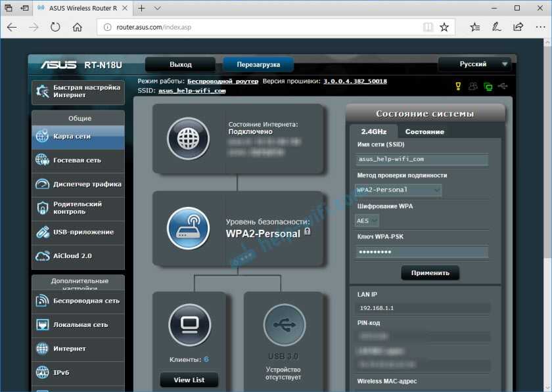Viewport: 552px width, 392px height.
Task: Toggle reading view in address bar
Action: coord(428,27)
